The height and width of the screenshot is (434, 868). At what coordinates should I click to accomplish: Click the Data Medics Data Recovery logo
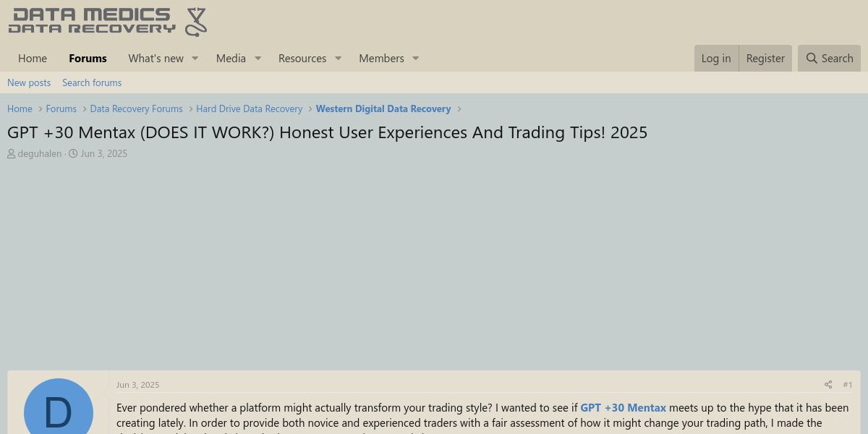[x=108, y=22]
